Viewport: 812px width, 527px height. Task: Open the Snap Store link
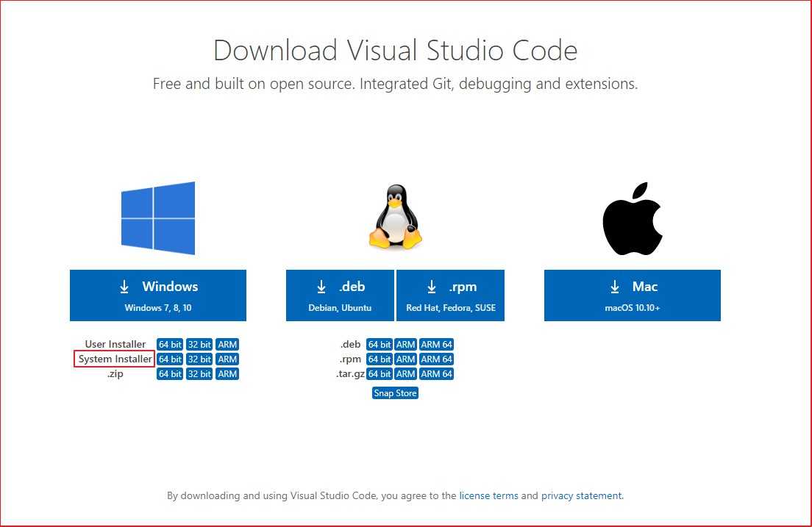(x=395, y=393)
